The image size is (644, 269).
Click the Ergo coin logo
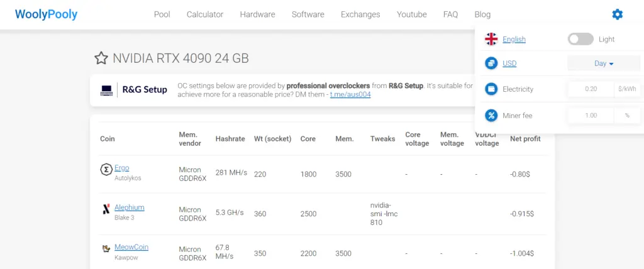click(x=106, y=169)
